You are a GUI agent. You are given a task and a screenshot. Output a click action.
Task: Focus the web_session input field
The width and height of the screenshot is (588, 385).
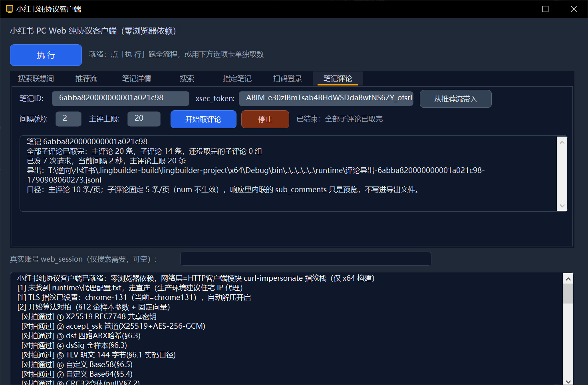[x=306, y=259]
